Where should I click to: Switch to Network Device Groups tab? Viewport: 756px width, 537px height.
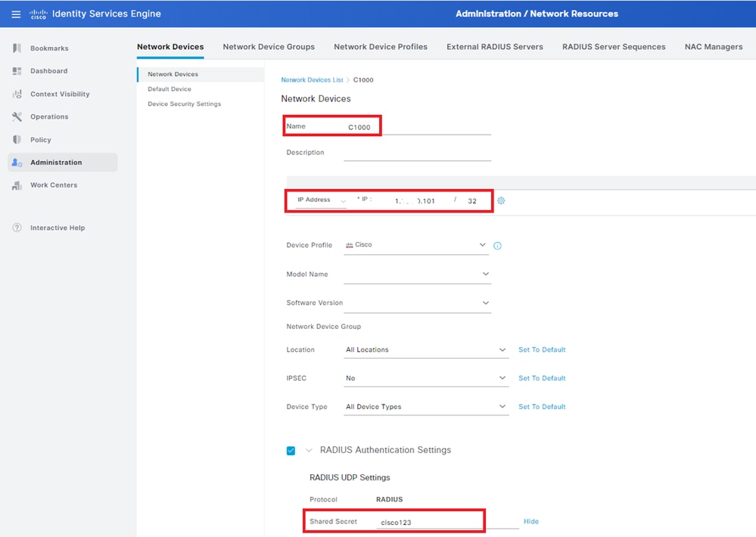(x=269, y=47)
